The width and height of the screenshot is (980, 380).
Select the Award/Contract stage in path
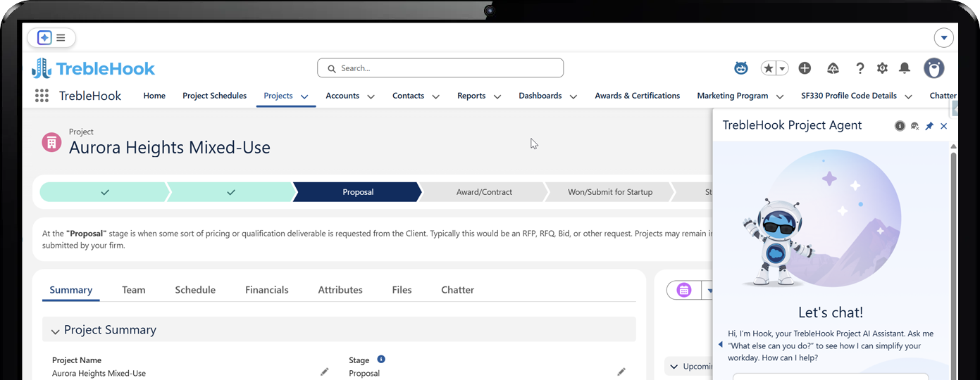484,192
